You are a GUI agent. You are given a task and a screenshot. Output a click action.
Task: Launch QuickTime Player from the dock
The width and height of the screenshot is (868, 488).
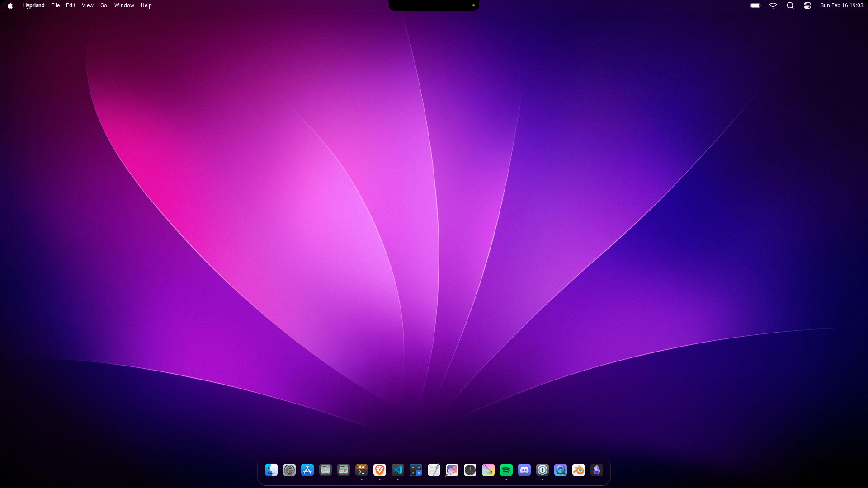click(561, 470)
